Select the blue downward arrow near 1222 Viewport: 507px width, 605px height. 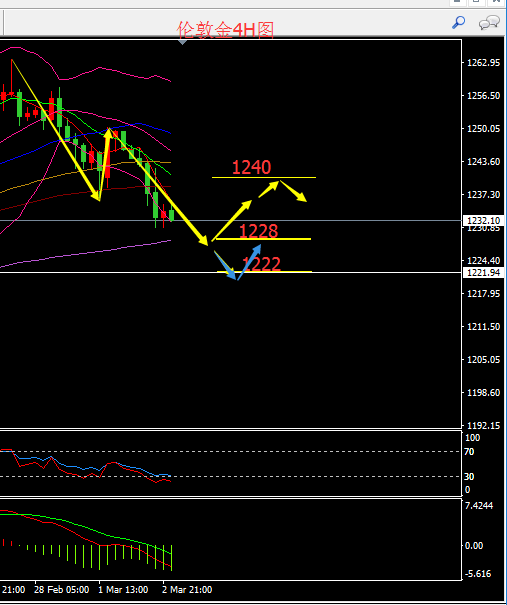click(x=225, y=265)
